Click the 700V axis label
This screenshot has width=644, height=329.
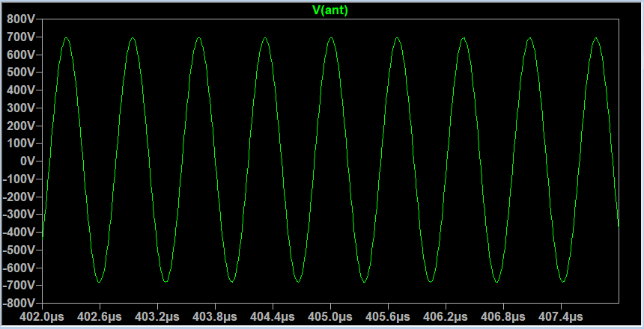21,37
